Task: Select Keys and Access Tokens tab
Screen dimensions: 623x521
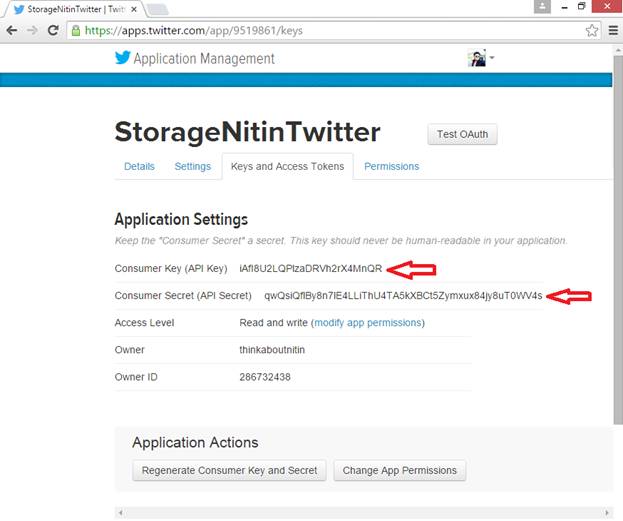Action: [x=287, y=166]
